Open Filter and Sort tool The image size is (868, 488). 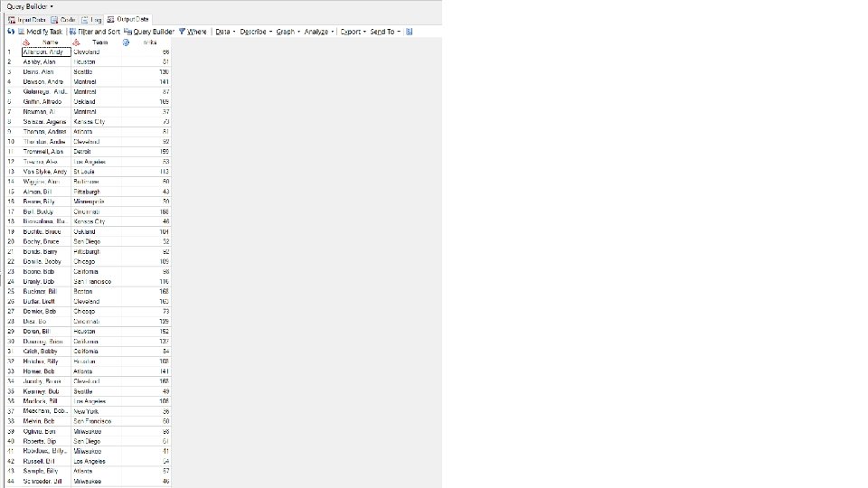[95, 32]
